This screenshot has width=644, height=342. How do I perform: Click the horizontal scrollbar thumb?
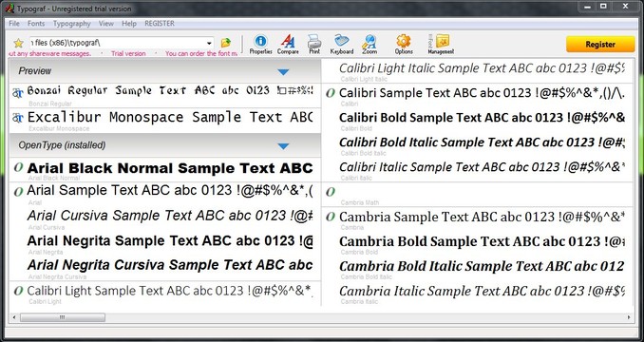pos(63,317)
